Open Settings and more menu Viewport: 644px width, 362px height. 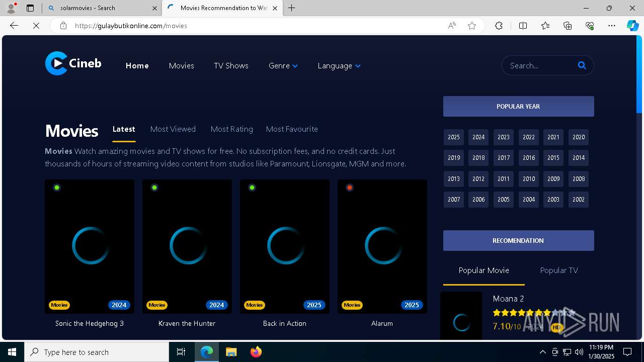coord(612,26)
